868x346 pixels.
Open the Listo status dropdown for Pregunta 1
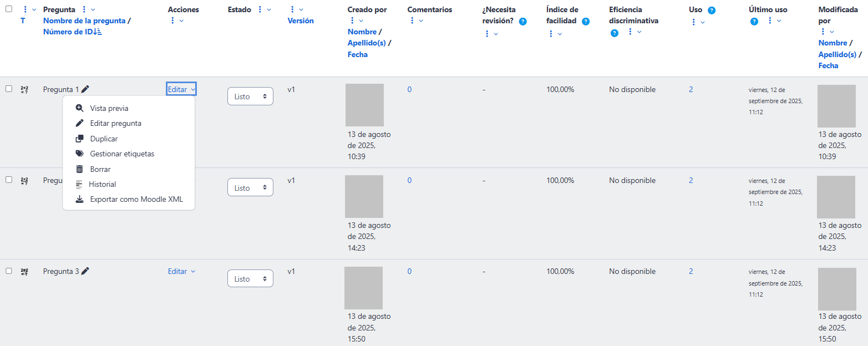250,96
